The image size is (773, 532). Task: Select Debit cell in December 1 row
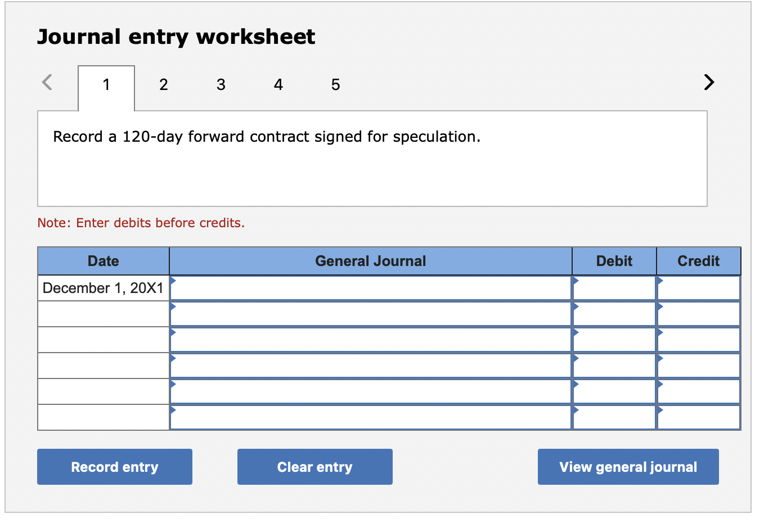[614, 288]
